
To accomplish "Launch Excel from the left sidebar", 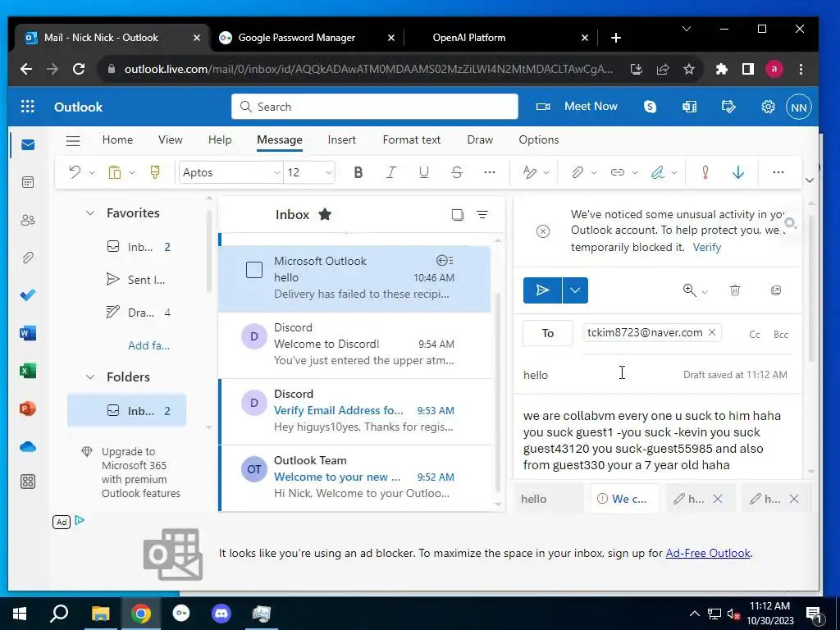I will (28, 371).
